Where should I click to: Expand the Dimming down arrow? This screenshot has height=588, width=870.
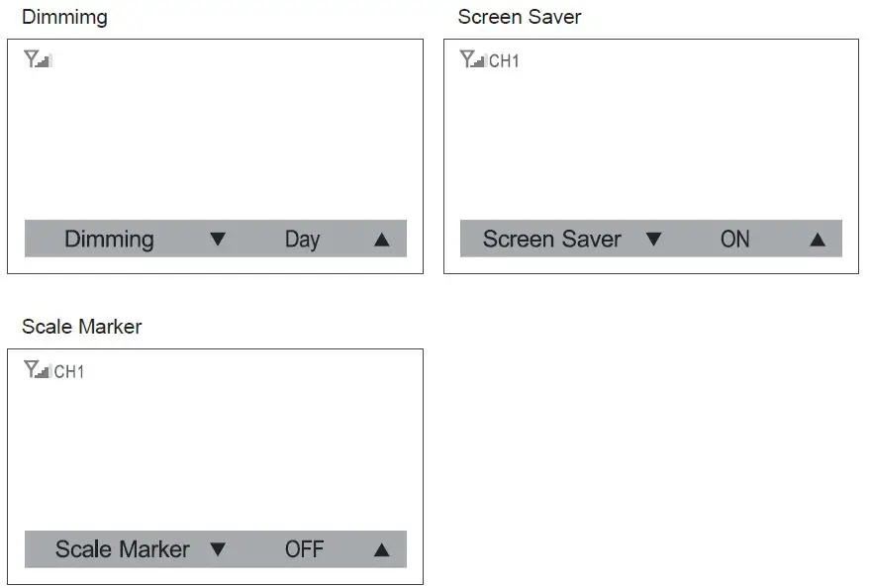217,239
